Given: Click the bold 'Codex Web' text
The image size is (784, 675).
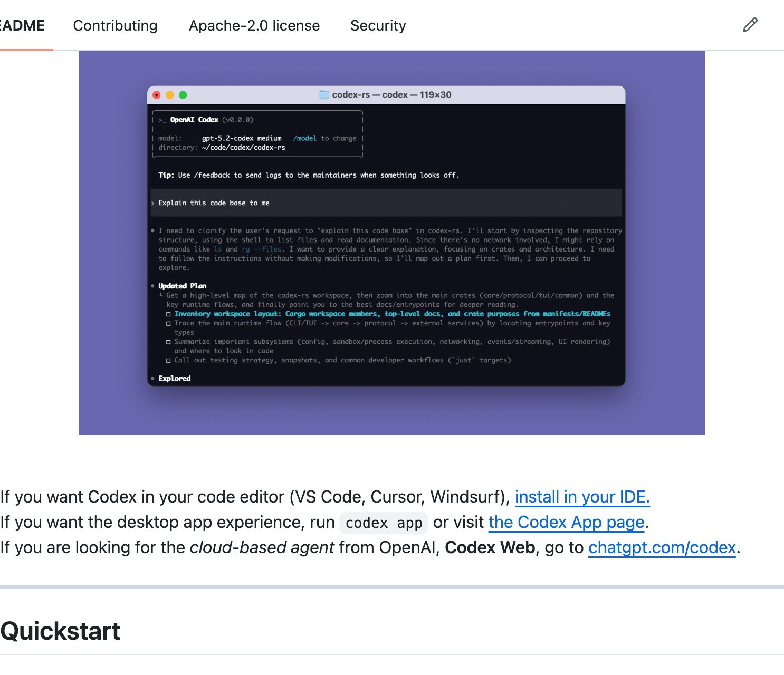Looking at the screenshot, I should click(490, 547).
